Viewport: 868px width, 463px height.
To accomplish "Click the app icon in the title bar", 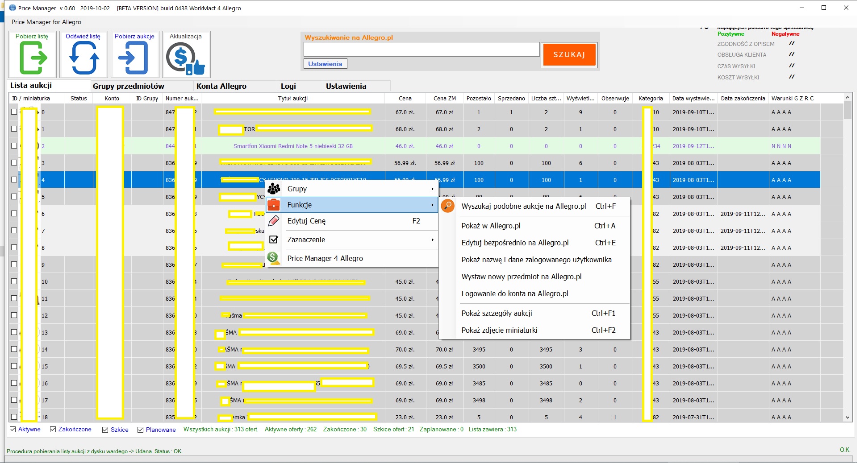I will (12, 8).
